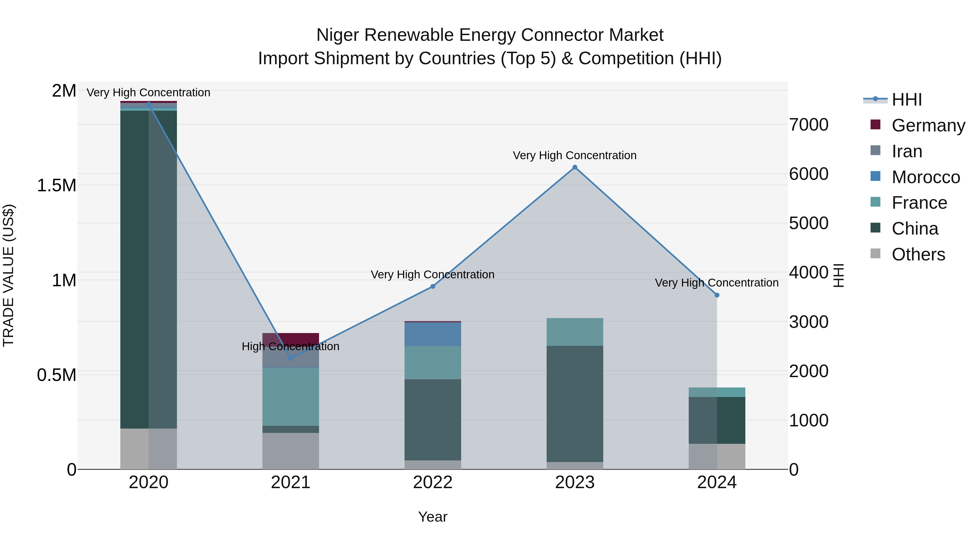
Task: Click the '6000' right axis tick label
Action: (809, 174)
